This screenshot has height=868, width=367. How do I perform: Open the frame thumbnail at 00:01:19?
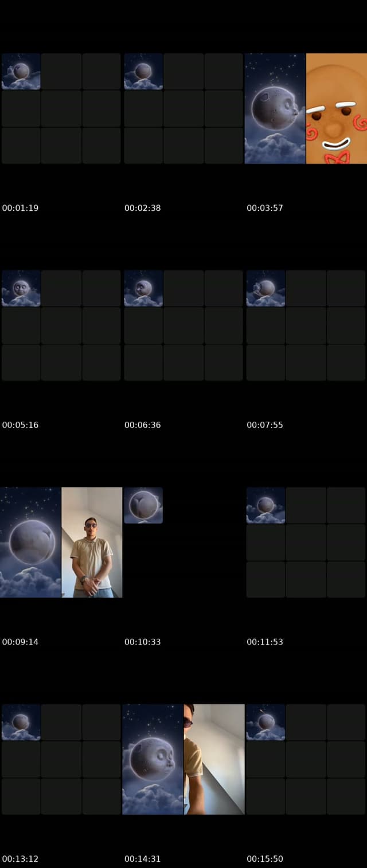(x=61, y=108)
